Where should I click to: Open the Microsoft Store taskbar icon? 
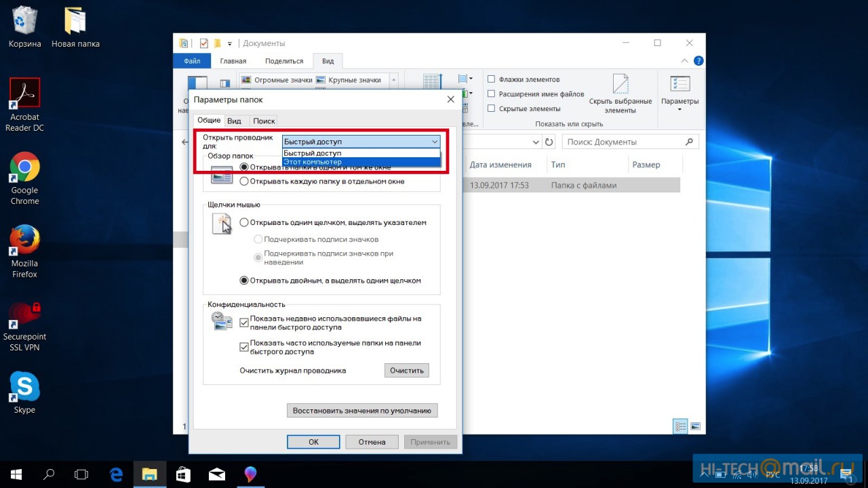pyautogui.click(x=182, y=474)
